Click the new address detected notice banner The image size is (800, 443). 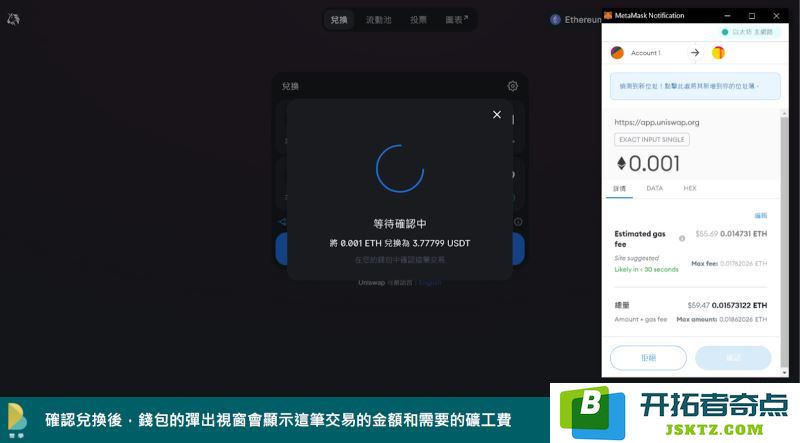pyautogui.click(x=695, y=86)
